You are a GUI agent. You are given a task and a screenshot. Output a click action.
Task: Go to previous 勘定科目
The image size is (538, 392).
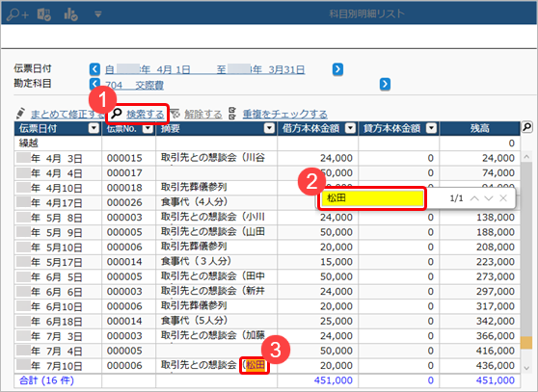click(x=94, y=83)
